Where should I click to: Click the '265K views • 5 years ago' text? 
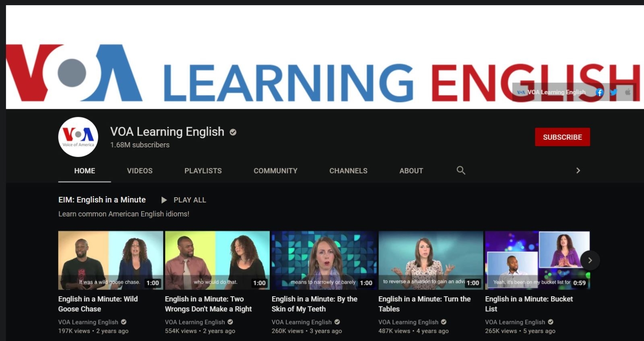click(520, 331)
